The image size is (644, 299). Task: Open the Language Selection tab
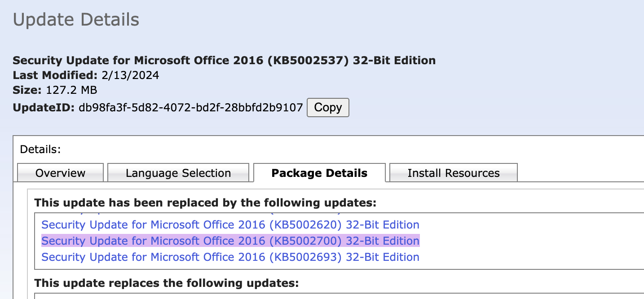178,173
